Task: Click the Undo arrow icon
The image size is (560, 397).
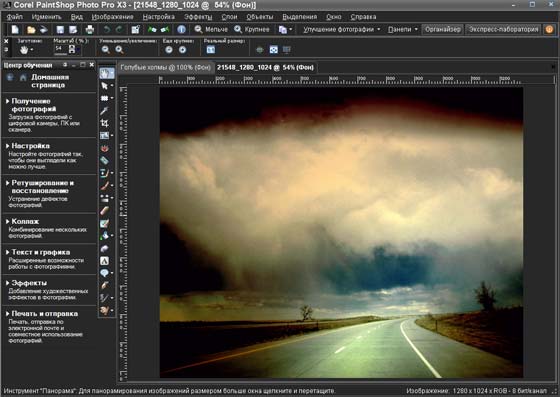Action: click(x=106, y=30)
